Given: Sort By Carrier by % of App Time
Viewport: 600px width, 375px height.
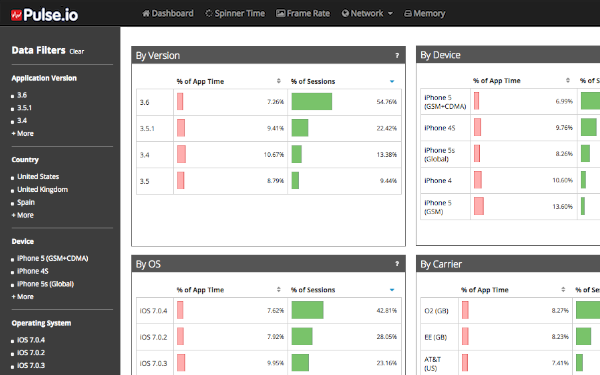Looking at the screenshot, I should [563, 290].
